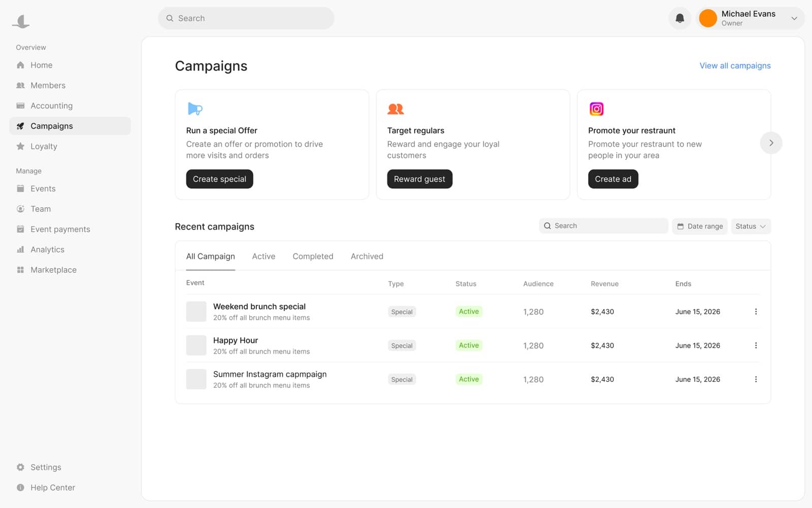
Task: Click the Revenue column header
Action: pos(604,284)
